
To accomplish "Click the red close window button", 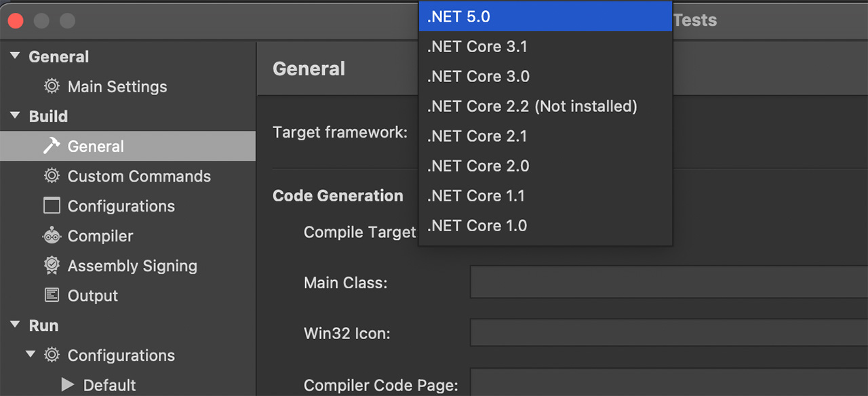I will point(15,21).
